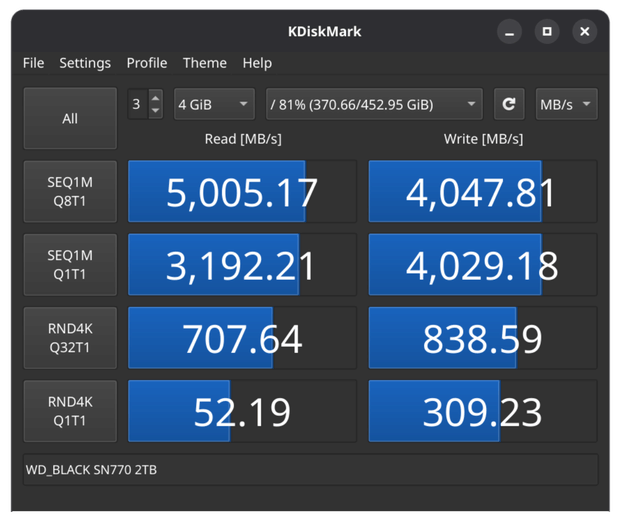Open the Profile menu
The height and width of the screenshot is (523, 620).
pos(147,63)
